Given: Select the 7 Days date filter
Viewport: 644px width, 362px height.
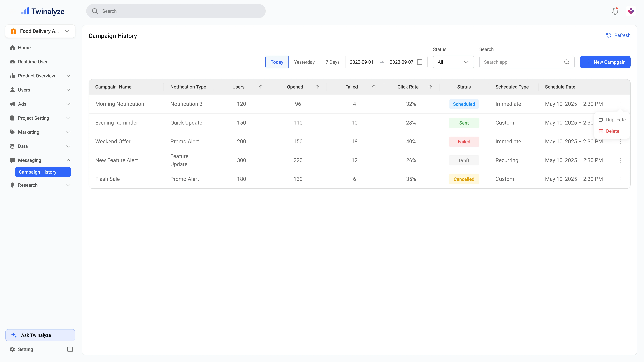Looking at the screenshot, I should [333, 62].
